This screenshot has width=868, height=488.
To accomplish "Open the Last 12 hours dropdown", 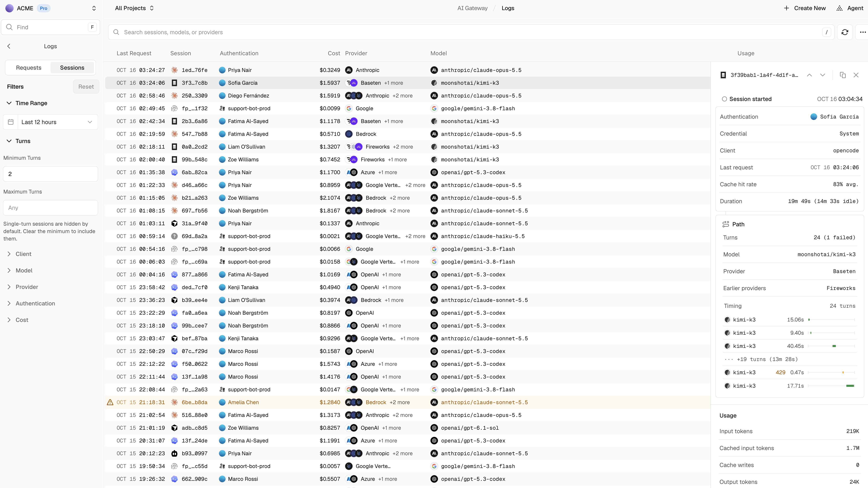I will point(51,122).
